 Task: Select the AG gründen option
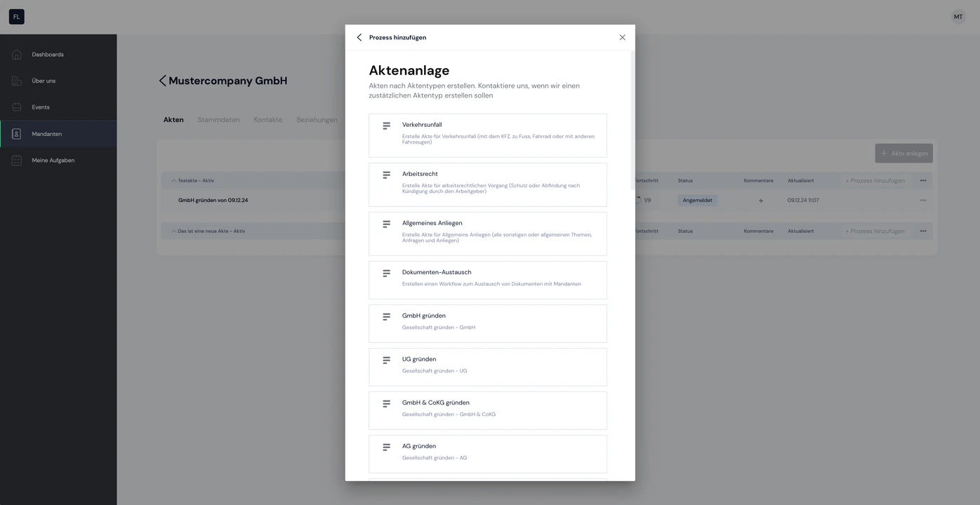click(x=488, y=454)
